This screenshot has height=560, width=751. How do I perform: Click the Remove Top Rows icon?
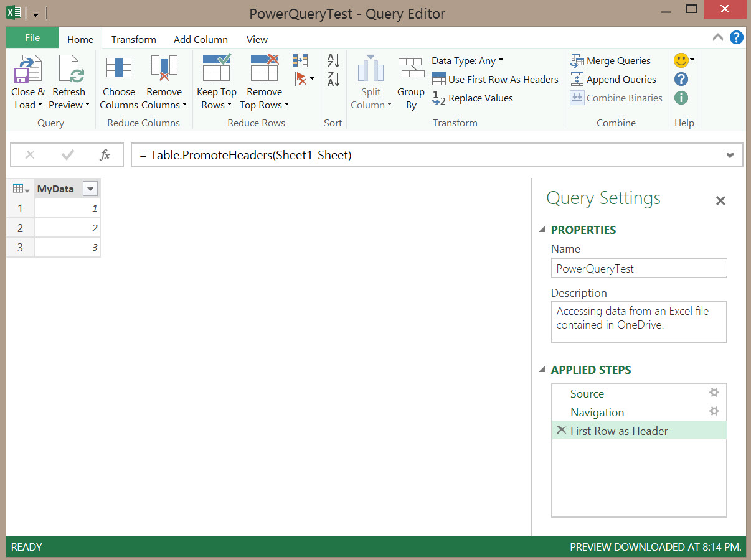[264, 68]
